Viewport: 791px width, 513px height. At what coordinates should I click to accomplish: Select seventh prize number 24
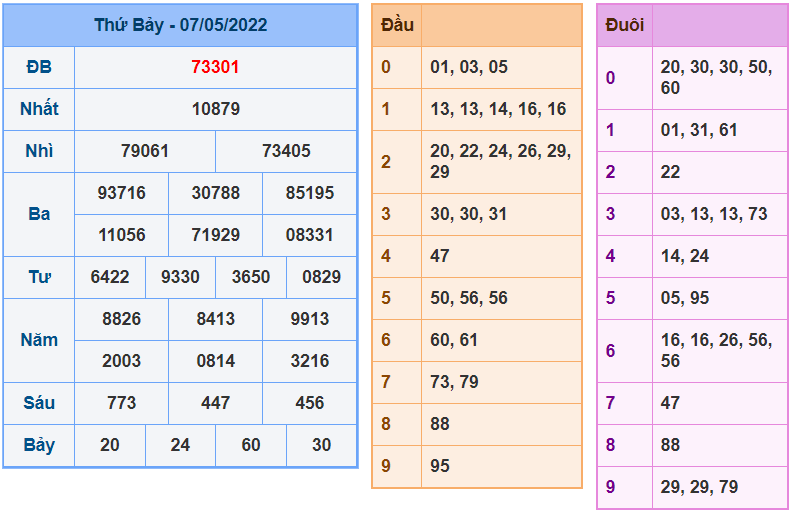pyautogui.click(x=180, y=444)
